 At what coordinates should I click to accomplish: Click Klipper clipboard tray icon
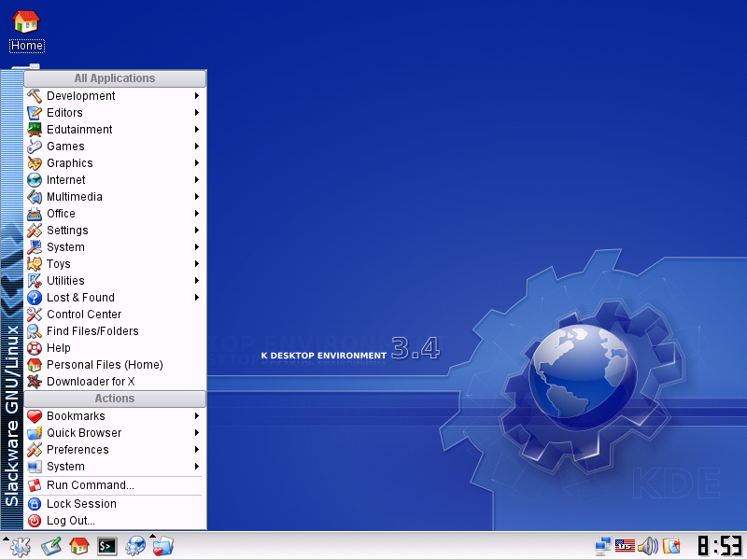coord(671,545)
